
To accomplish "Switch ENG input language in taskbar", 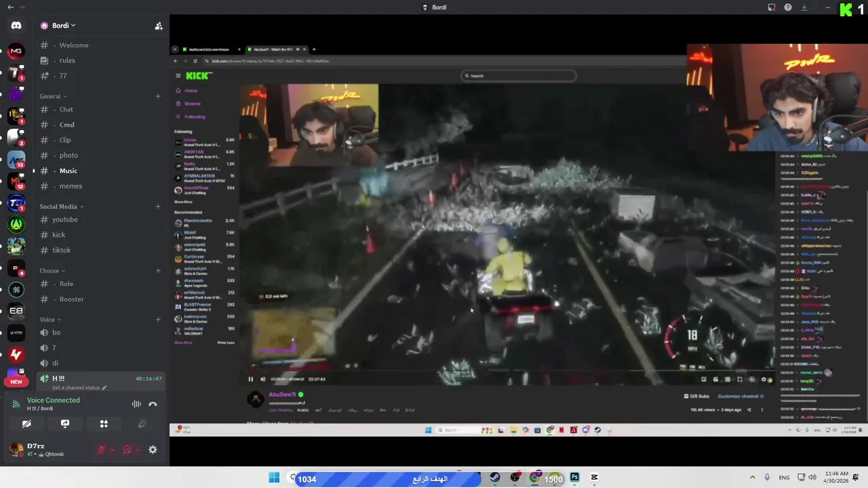I will pyautogui.click(x=784, y=478).
